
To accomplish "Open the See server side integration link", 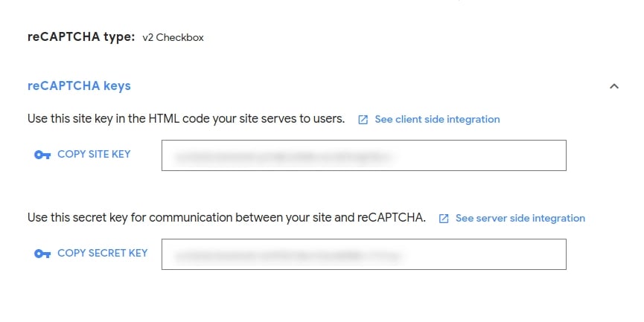I will [x=520, y=218].
